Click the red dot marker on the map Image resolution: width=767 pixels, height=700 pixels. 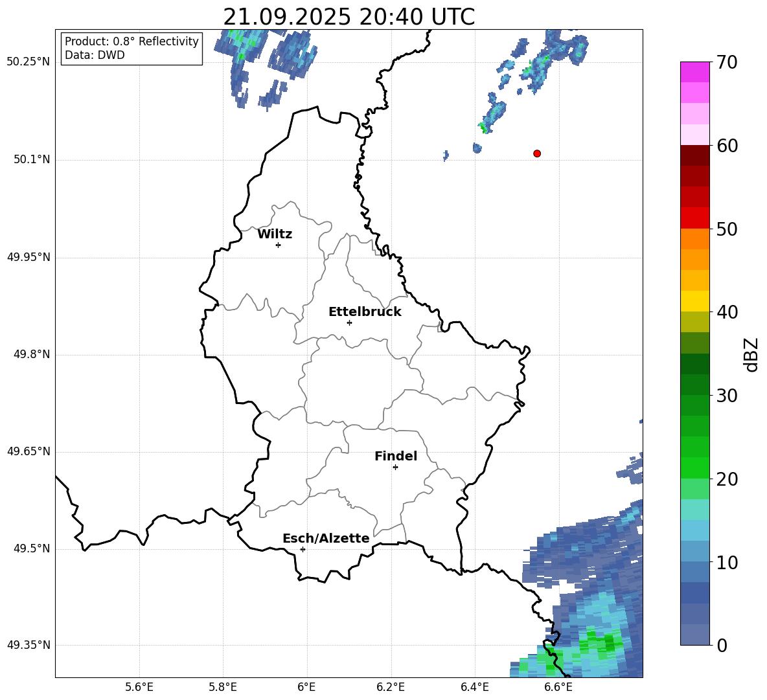(x=537, y=153)
